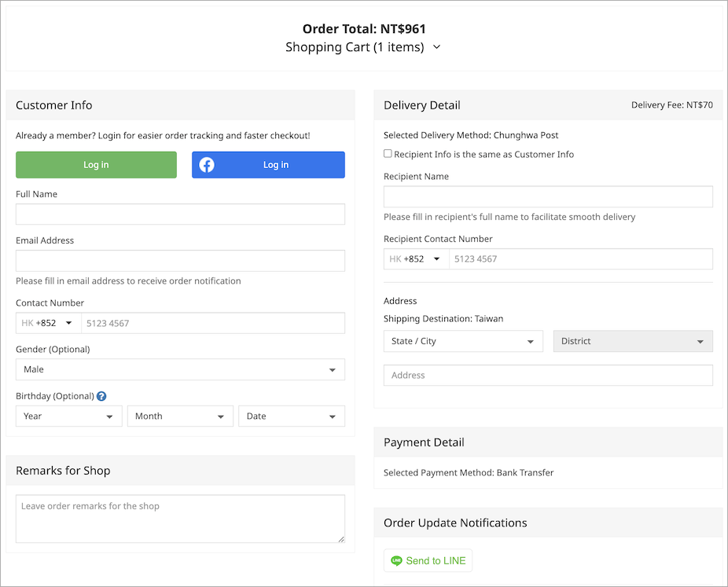This screenshot has height=587, width=728.
Task: Click 'Selected Delivery Method: Chunghwa Post' text
Action: point(471,135)
